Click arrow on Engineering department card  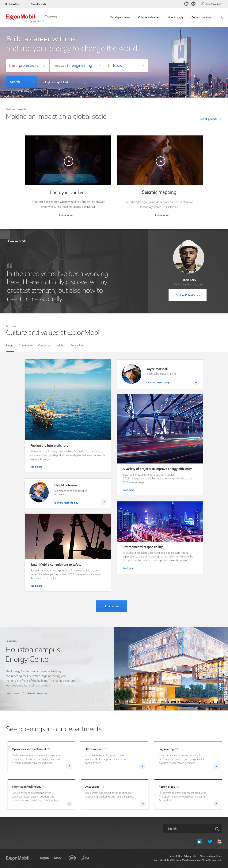216,766
